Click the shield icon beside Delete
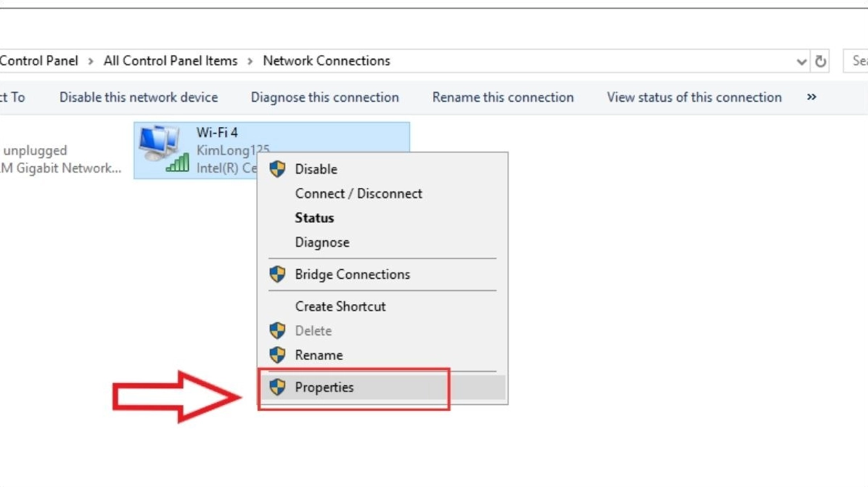This screenshot has width=868, height=487. coord(277,331)
